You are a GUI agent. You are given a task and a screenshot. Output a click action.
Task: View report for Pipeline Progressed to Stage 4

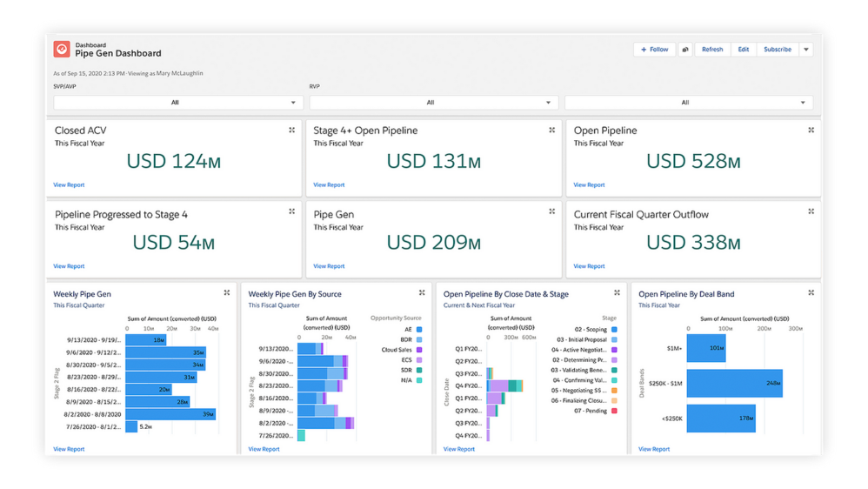tap(69, 266)
